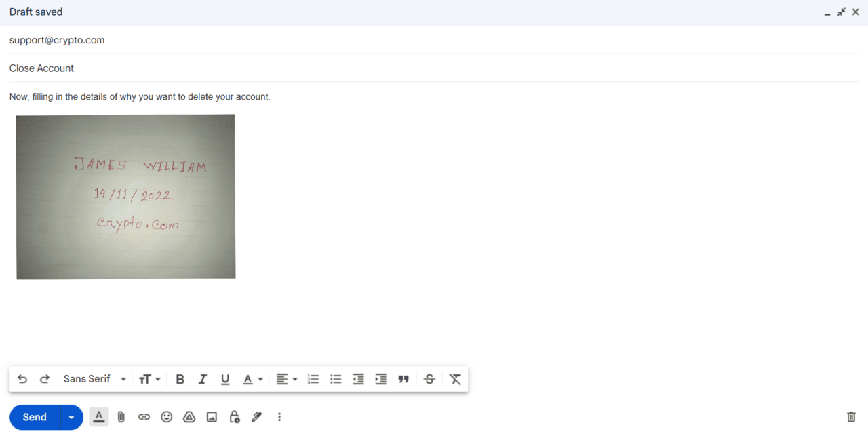Screen dimensions: 868x438
Task: Redo the last edit
Action: tap(45, 379)
